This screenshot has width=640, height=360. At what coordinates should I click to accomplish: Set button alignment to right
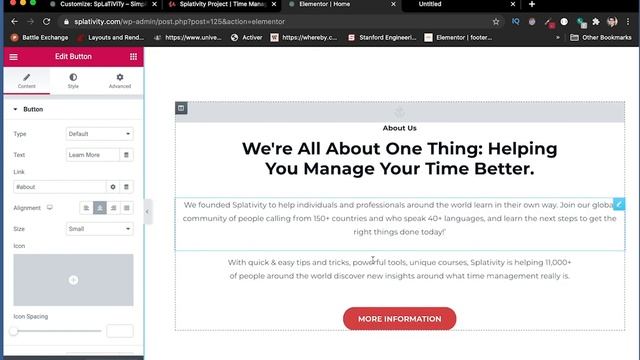pos(113,208)
